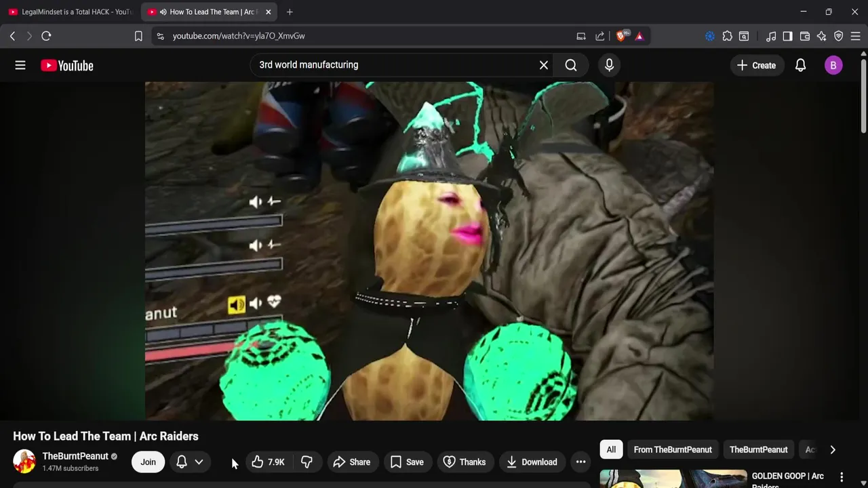Open the browser main menu
The height and width of the screenshot is (488, 868).
pyautogui.click(x=856, y=36)
